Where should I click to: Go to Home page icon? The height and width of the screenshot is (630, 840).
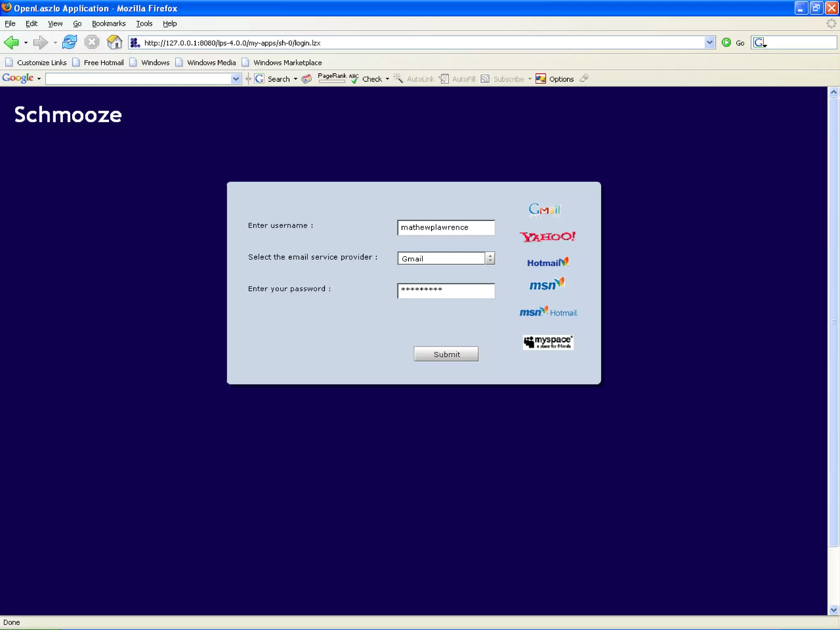(114, 42)
